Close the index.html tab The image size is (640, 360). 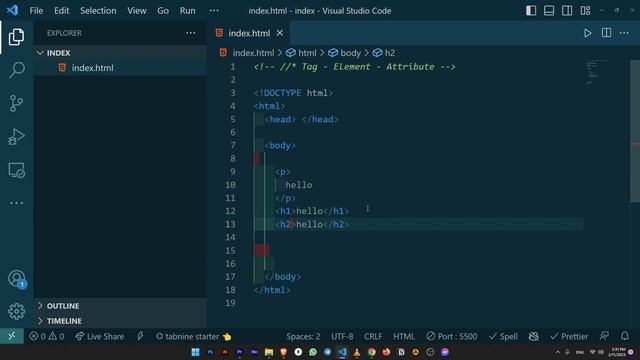pos(280,33)
